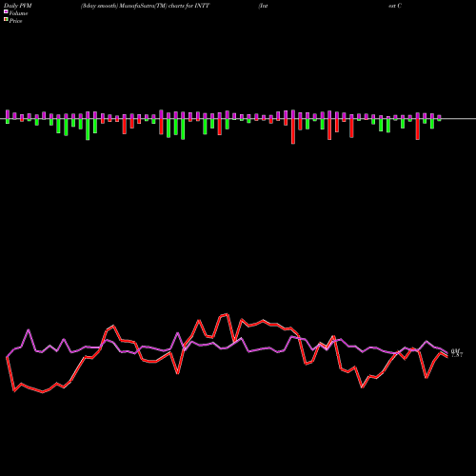This screenshot has height=476, width=476.
Task: Click the Volume legend label
Action: pyautogui.click(x=18, y=13)
